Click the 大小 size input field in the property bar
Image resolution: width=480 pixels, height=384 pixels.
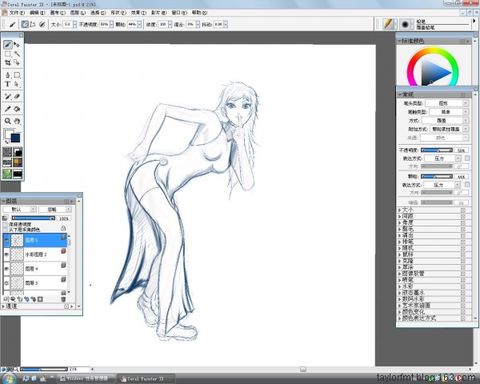(x=68, y=24)
